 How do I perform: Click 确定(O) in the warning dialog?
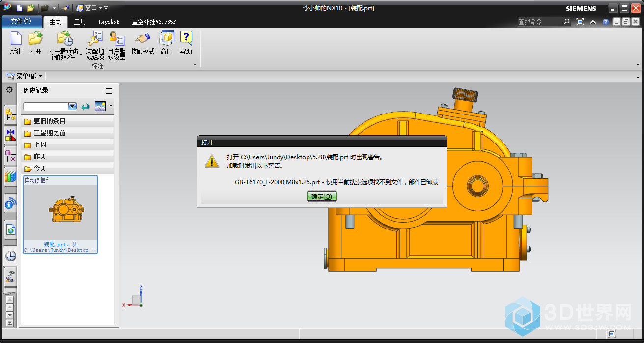(x=322, y=196)
